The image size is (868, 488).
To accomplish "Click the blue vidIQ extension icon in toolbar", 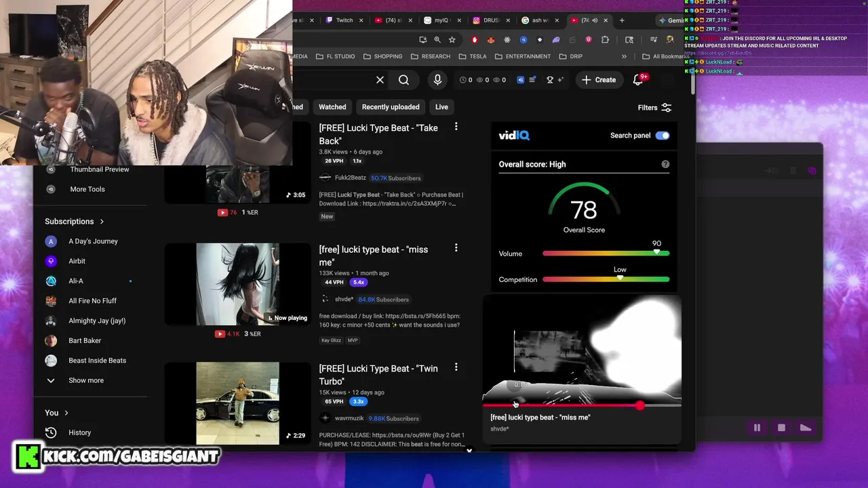I will point(524,40).
